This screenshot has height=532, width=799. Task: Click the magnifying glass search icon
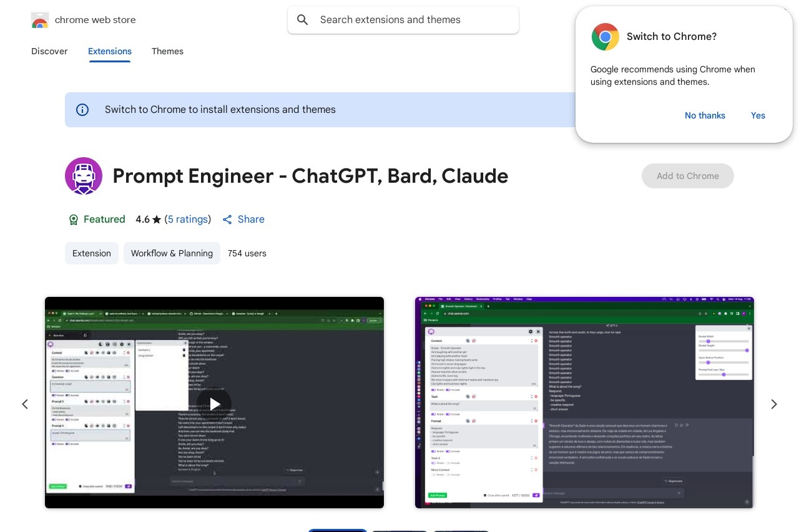tap(303, 20)
